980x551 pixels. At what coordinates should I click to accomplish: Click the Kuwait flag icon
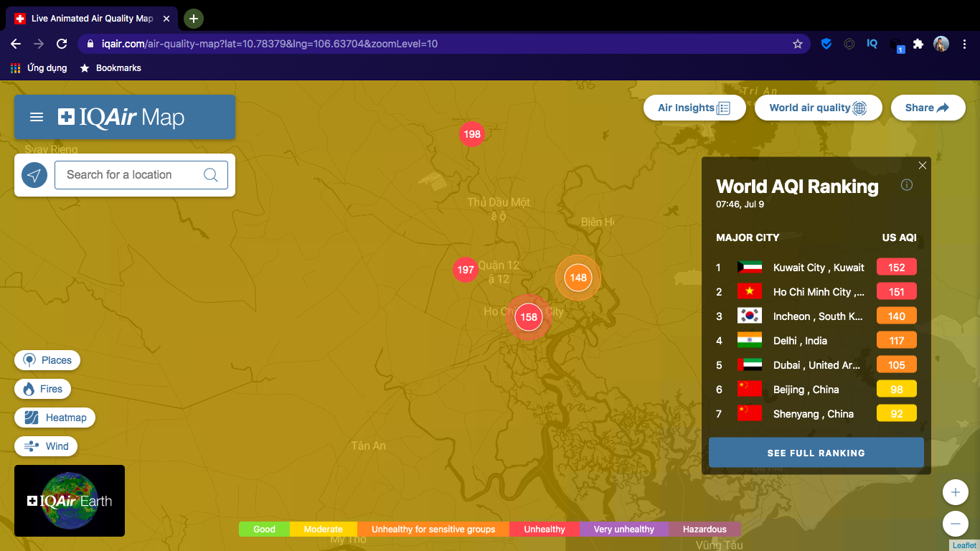(x=749, y=268)
